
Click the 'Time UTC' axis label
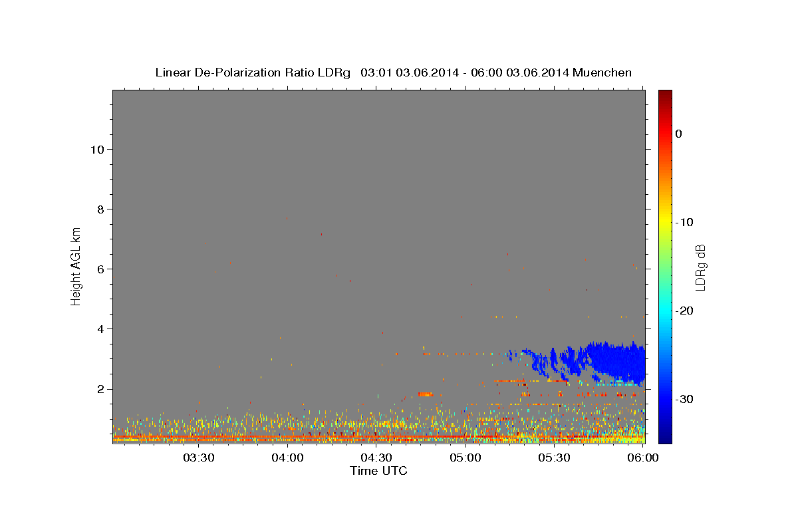pos(378,471)
